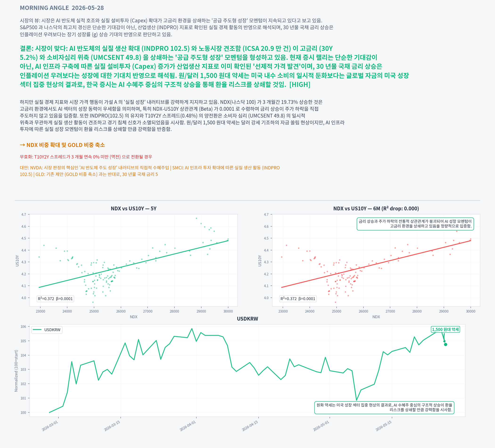Click the 2026-05-15 x-axis date label
This screenshot has width=495, height=448.
[384, 426]
